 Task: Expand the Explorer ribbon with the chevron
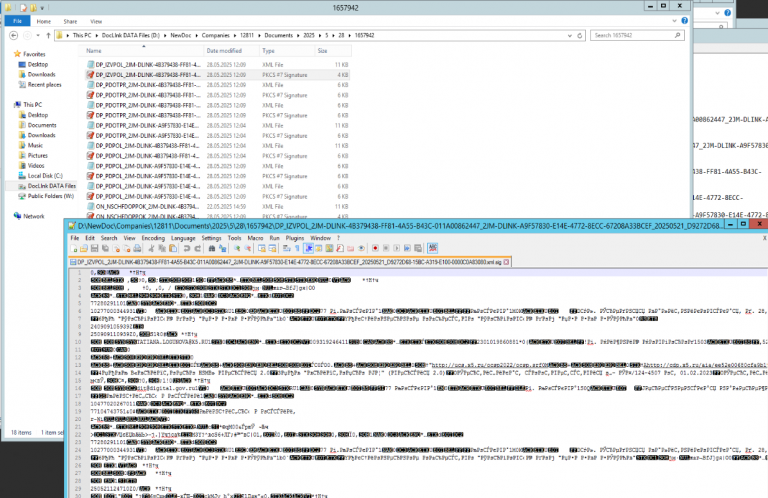674,21
